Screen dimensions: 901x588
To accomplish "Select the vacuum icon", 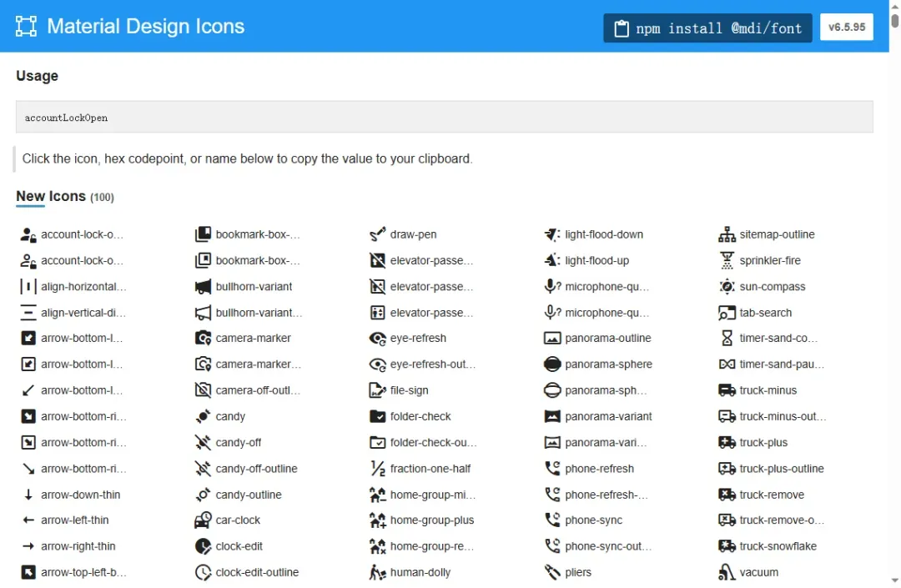I will (x=727, y=572).
